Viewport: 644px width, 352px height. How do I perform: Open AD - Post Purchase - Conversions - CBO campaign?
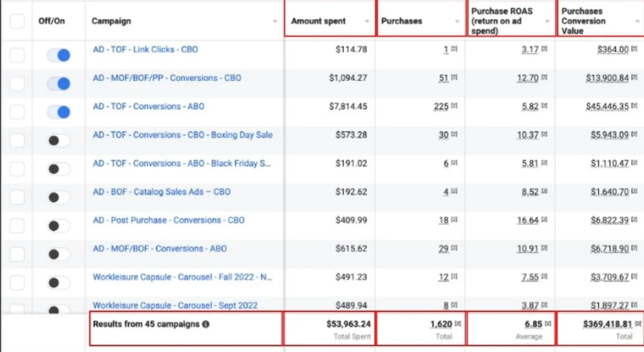click(169, 220)
